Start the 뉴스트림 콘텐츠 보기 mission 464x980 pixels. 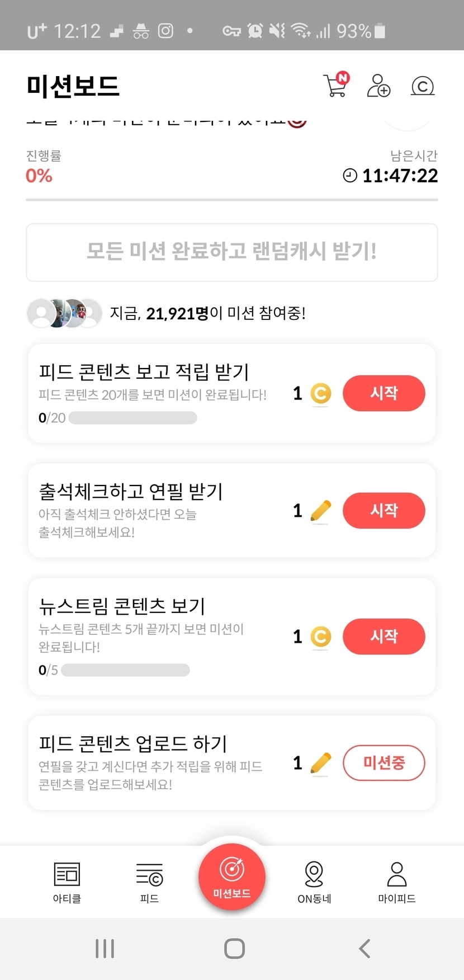(383, 637)
